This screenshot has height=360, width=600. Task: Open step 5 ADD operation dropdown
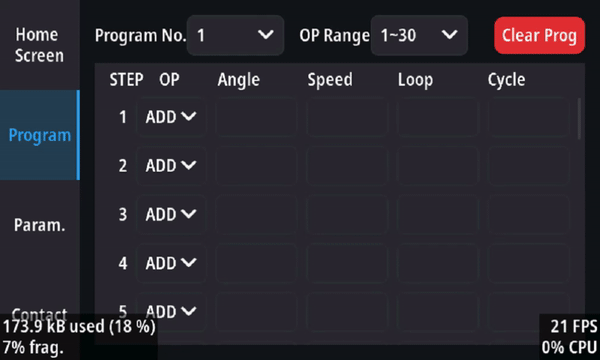click(171, 312)
